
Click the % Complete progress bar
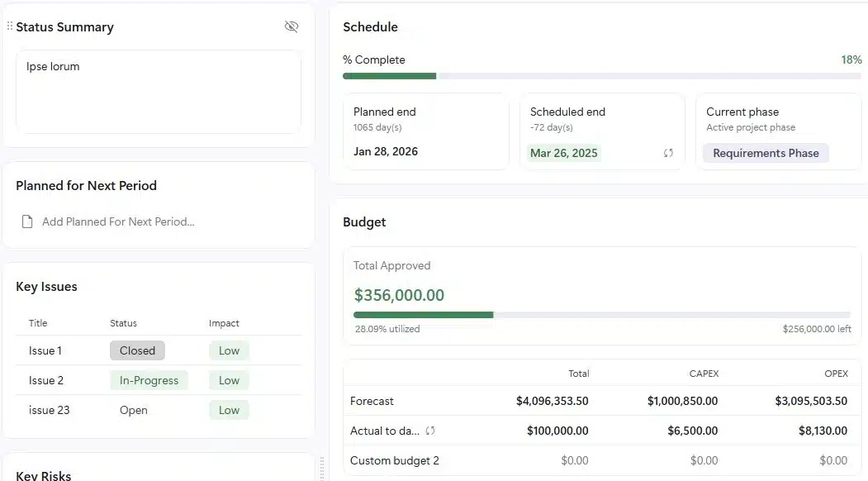pyautogui.click(x=601, y=76)
